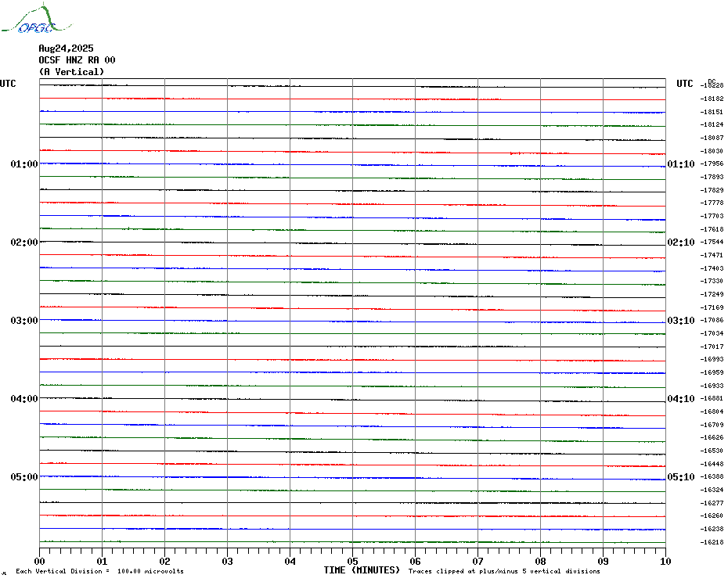Click the station label OCSF HNZ RA 00
728x582 pixels.
pos(77,60)
